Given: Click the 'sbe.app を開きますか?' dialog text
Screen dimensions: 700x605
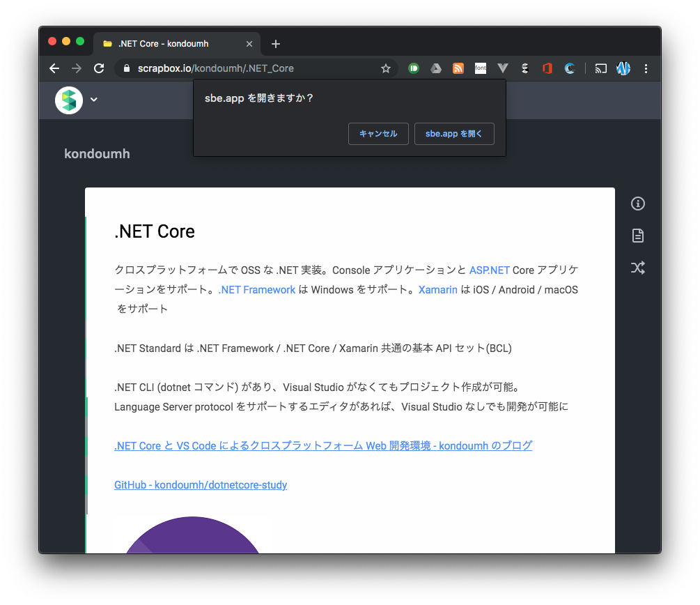Looking at the screenshot, I should pyautogui.click(x=259, y=98).
